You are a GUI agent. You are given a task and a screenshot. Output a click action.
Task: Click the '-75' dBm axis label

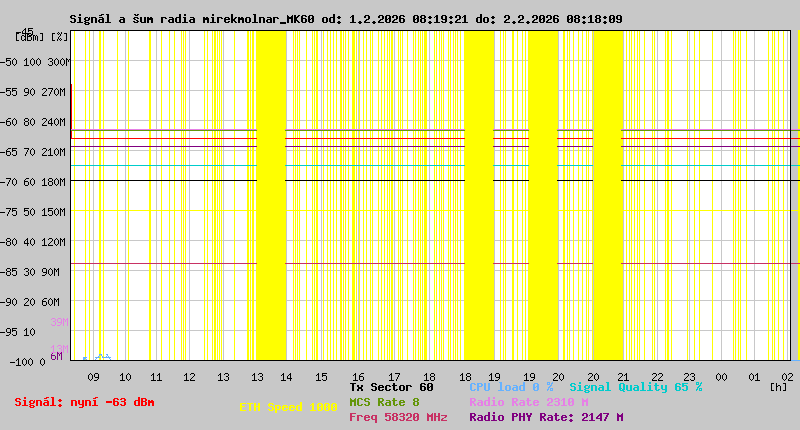[9, 212]
